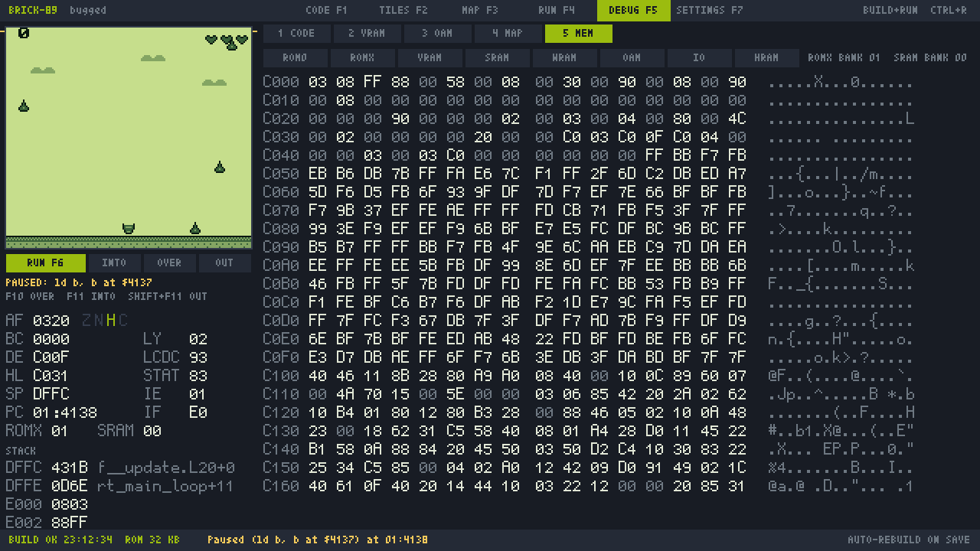The height and width of the screenshot is (551, 980).
Task: Click inside the game preview screen
Action: (x=129, y=138)
